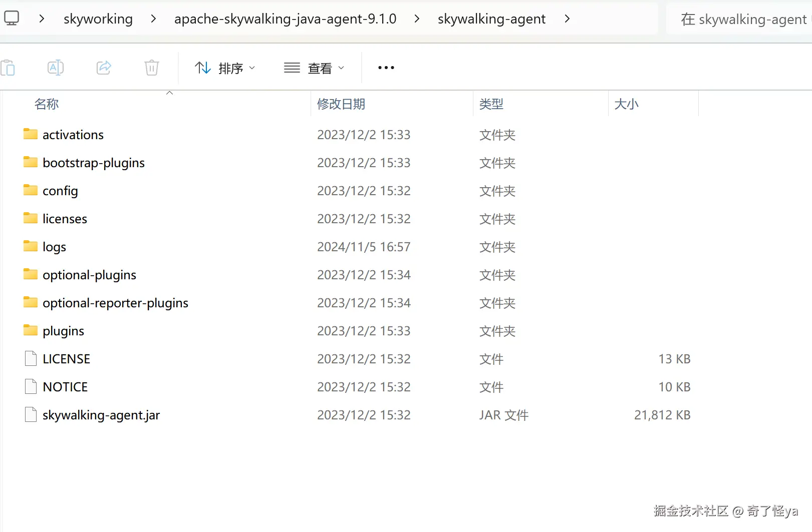812x532 pixels.
Task: Click the This PC monitor icon in address bar
Action: 12,19
